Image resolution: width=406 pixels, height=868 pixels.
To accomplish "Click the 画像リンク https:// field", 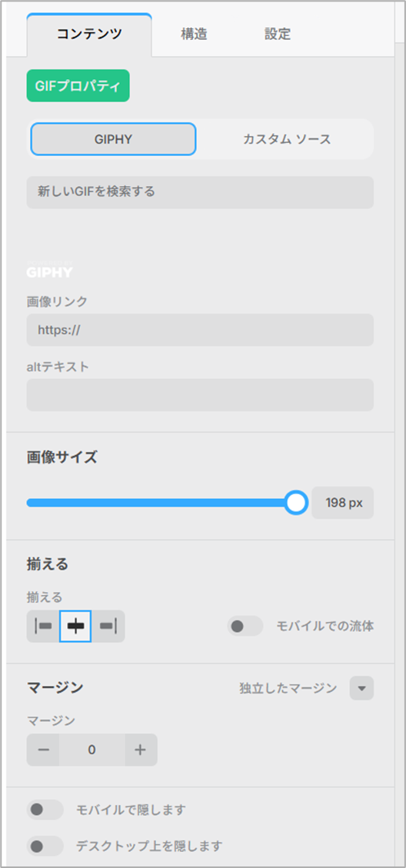I will tap(200, 330).
